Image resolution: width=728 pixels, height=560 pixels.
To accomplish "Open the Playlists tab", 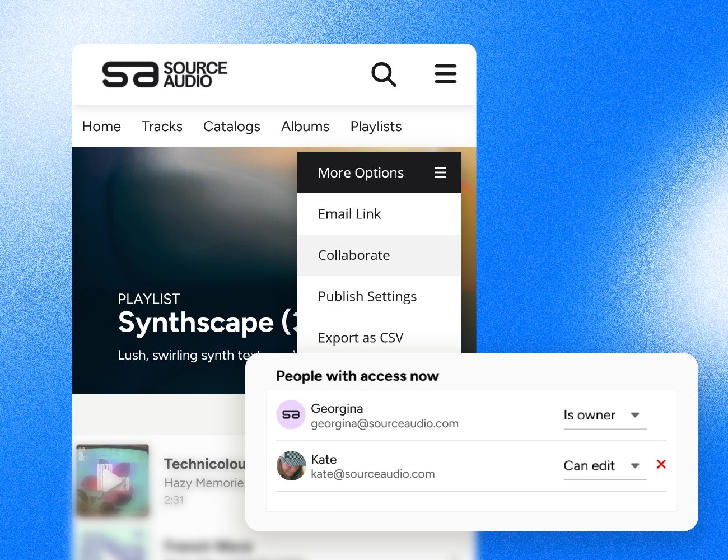I will point(376,127).
